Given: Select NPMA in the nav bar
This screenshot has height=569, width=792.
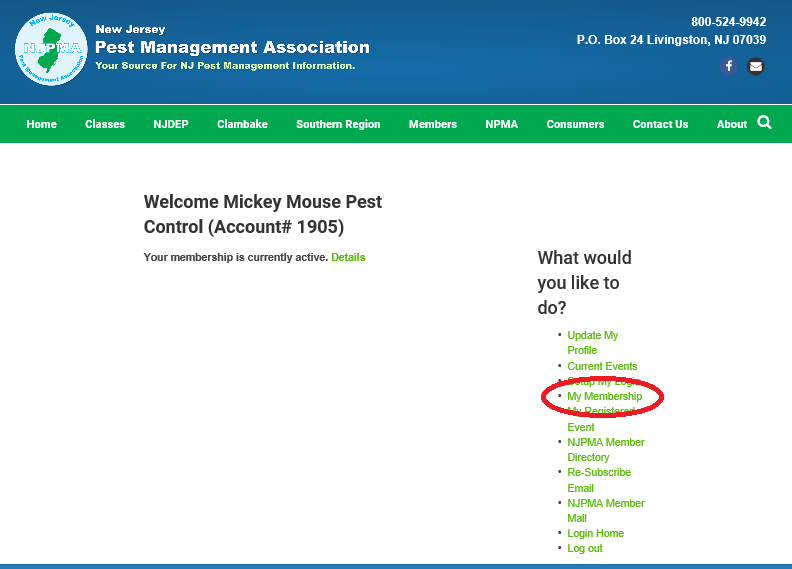Looking at the screenshot, I should [502, 124].
